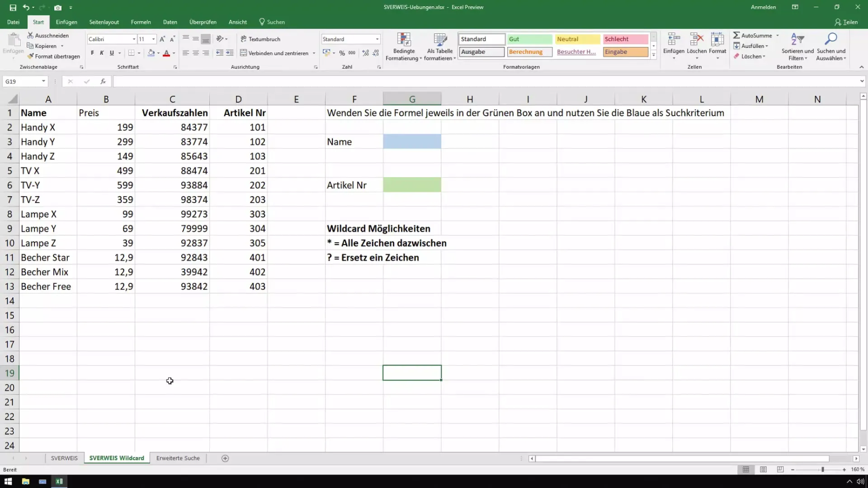Click the camera screenshot icon in title bar
The height and width of the screenshot is (488, 868).
58,8
